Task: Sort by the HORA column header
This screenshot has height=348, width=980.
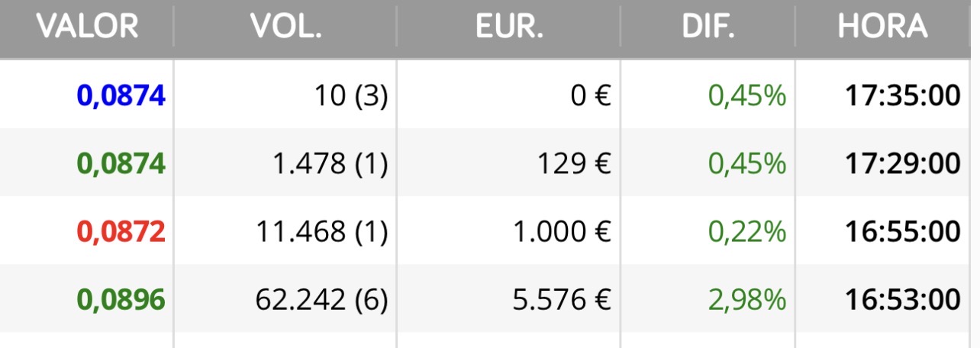Action: (x=882, y=27)
